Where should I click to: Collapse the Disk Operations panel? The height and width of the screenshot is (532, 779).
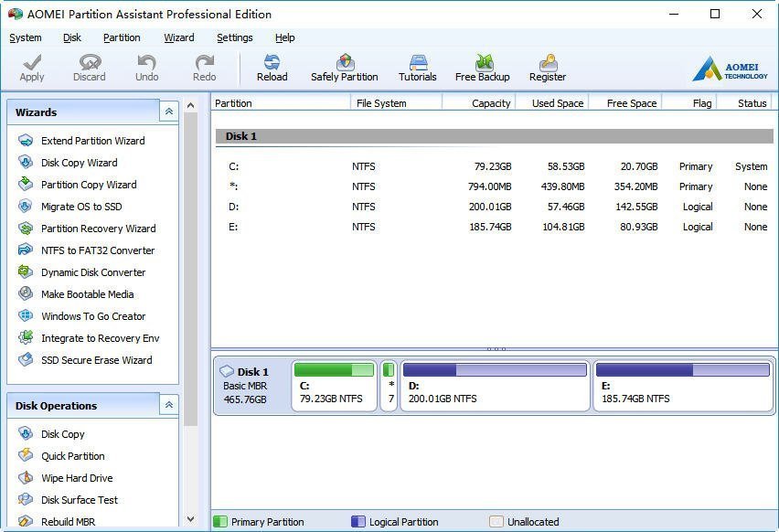pos(169,405)
